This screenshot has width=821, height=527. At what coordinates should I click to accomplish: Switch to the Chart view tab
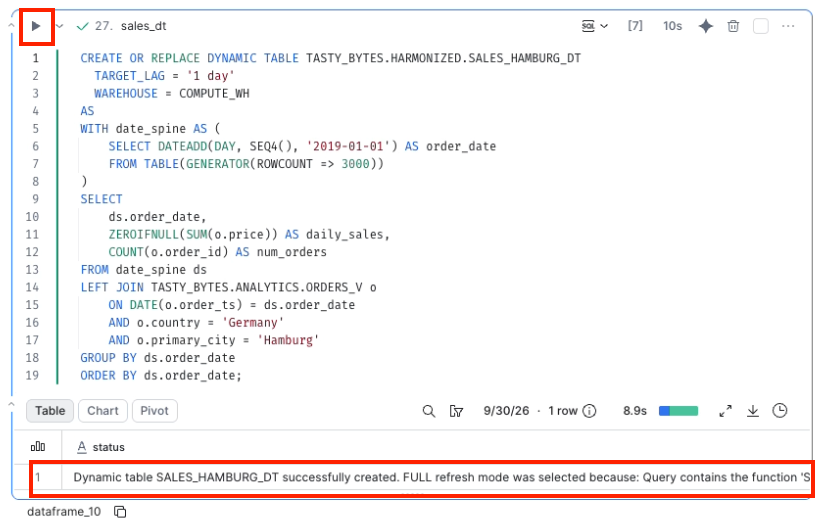click(x=103, y=411)
